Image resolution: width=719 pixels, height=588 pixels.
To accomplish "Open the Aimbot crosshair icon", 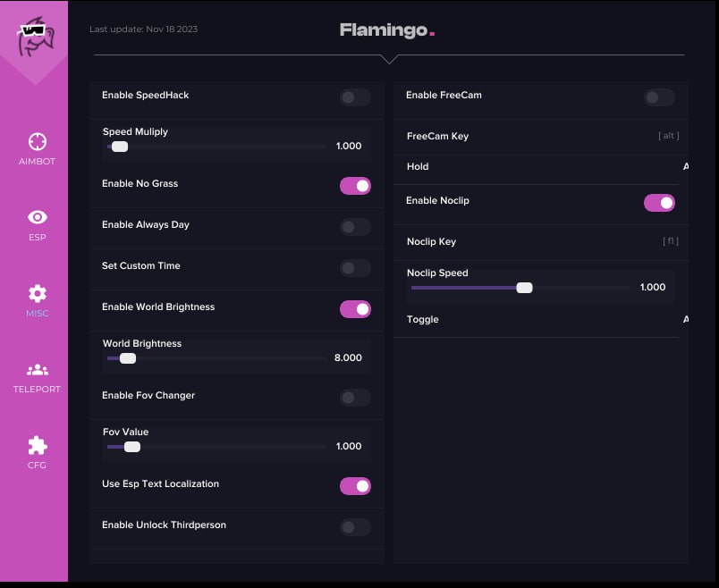I will pyautogui.click(x=38, y=141).
